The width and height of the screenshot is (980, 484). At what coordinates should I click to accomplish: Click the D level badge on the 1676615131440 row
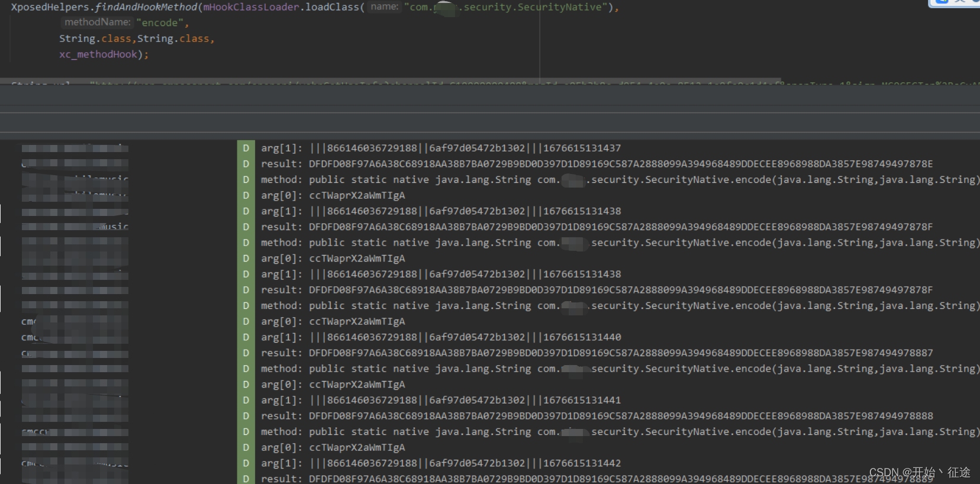point(246,337)
